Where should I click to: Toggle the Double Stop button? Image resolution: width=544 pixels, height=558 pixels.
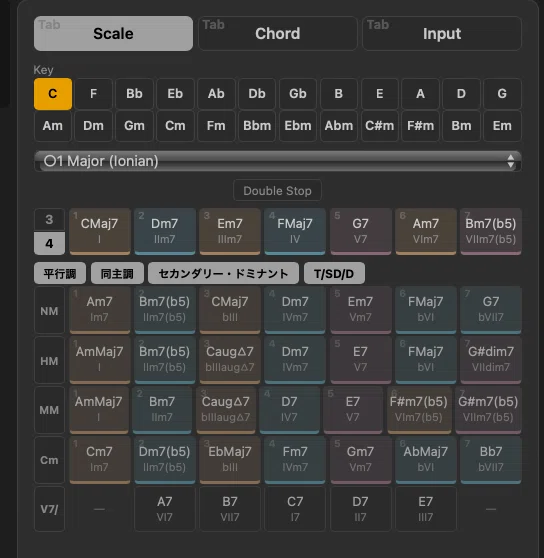click(x=278, y=191)
